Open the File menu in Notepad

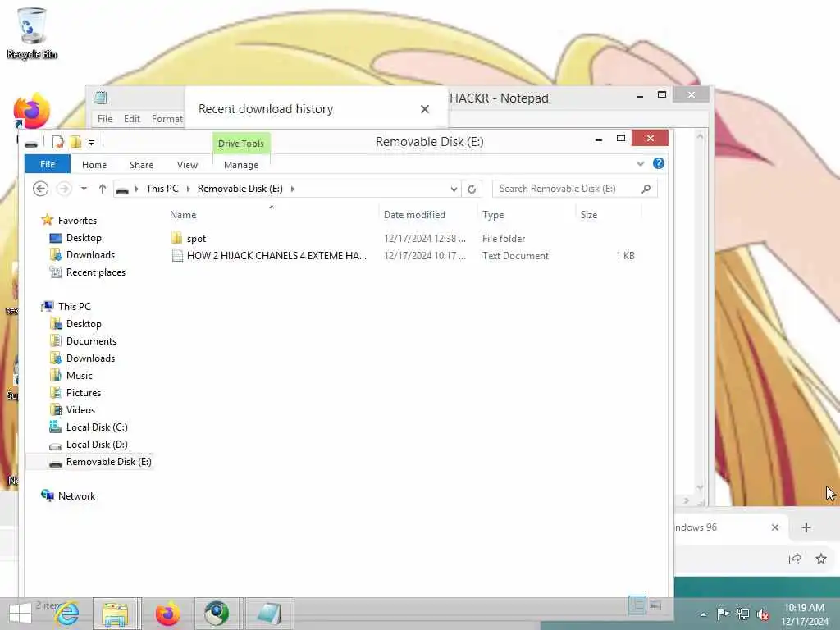click(105, 118)
